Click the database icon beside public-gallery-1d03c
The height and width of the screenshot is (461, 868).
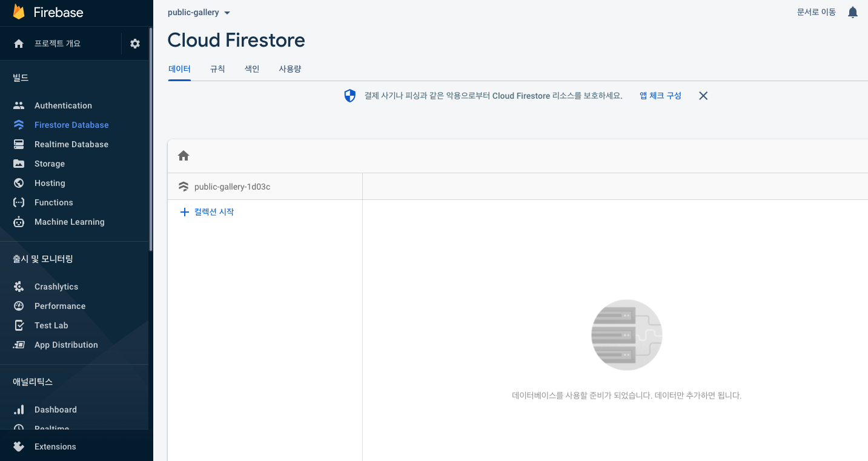[x=184, y=187]
